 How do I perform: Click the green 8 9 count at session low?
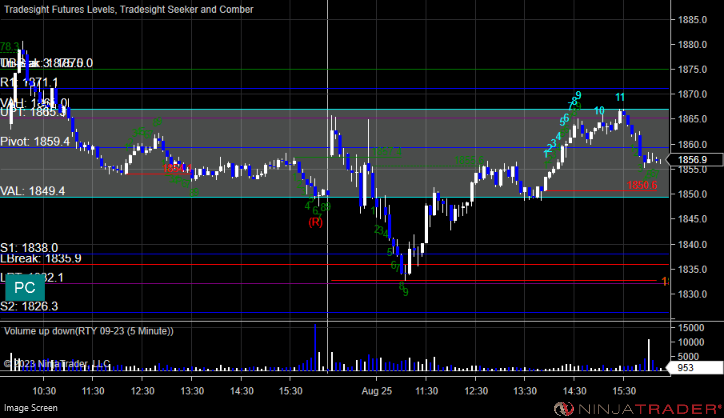click(404, 289)
